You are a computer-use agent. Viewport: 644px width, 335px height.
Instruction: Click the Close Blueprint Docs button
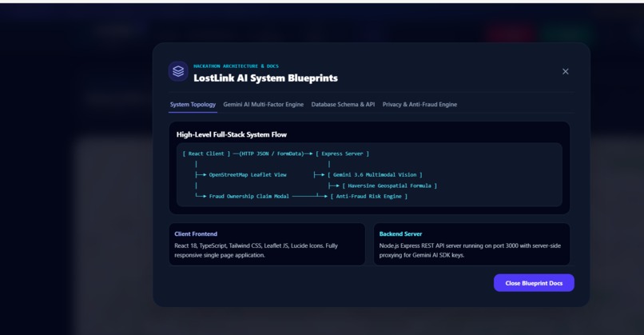(x=534, y=283)
